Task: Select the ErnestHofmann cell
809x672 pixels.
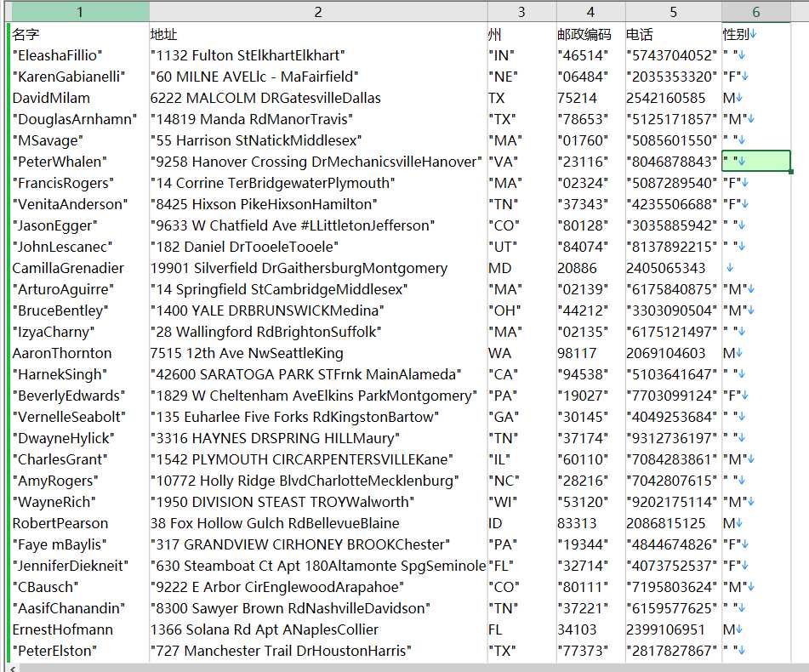Action: click(x=79, y=629)
